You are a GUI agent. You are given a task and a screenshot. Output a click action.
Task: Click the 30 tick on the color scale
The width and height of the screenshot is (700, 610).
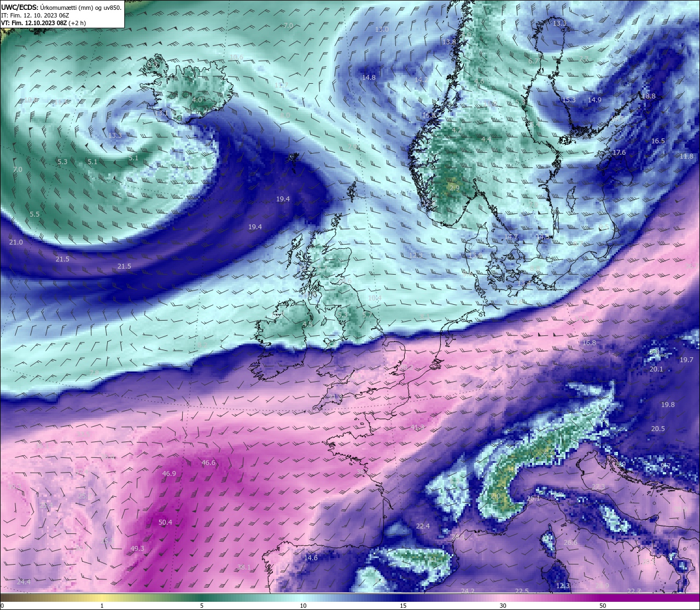pyautogui.click(x=503, y=606)
